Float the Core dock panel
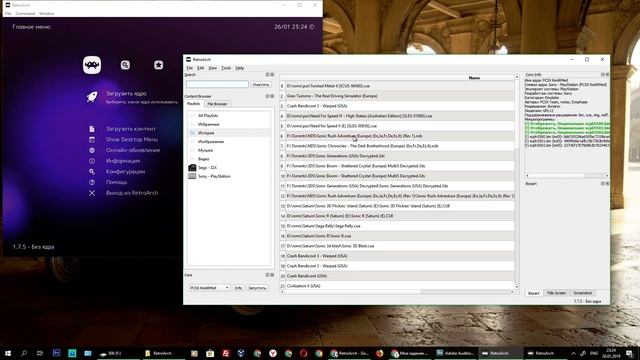Image resolution: width=640 pixels, height=360 pixels. (x=268, y=275)
